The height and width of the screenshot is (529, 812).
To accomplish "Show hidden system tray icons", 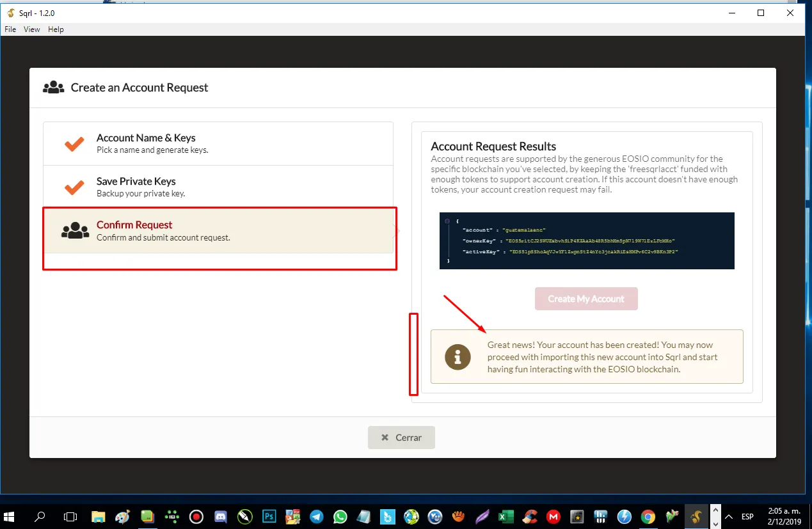I will (x=729, y=516).
